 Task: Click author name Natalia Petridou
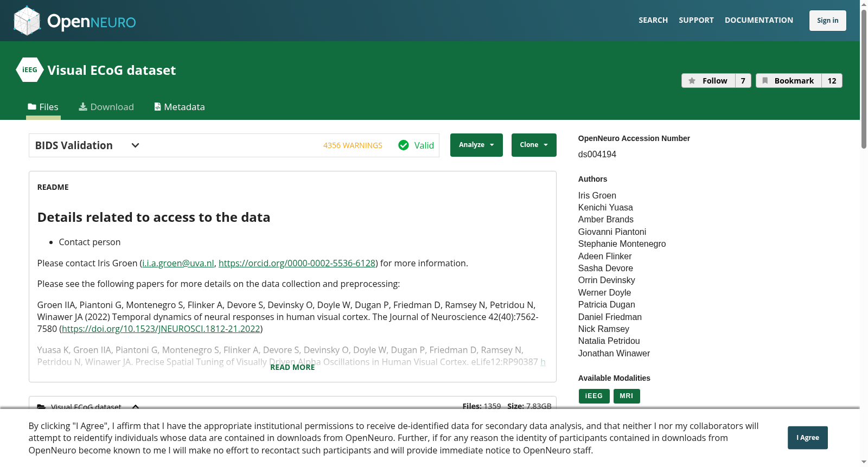(x=609, y=341)
